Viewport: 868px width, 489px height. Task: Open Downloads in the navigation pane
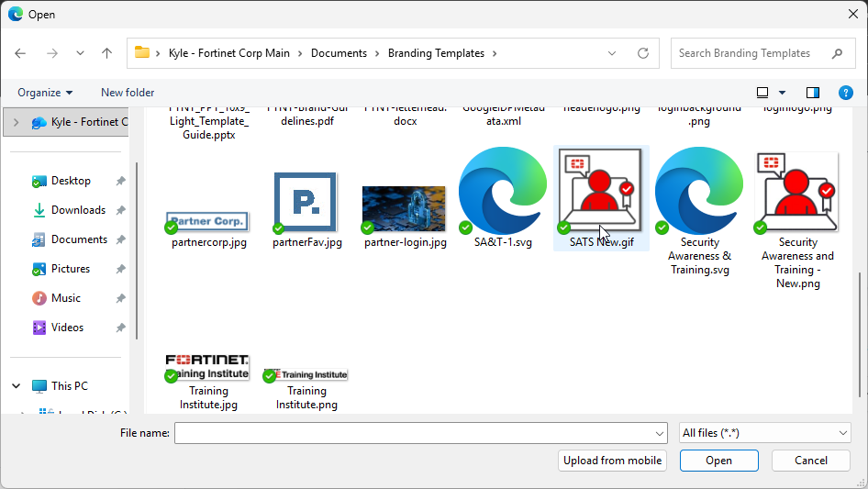78,210
